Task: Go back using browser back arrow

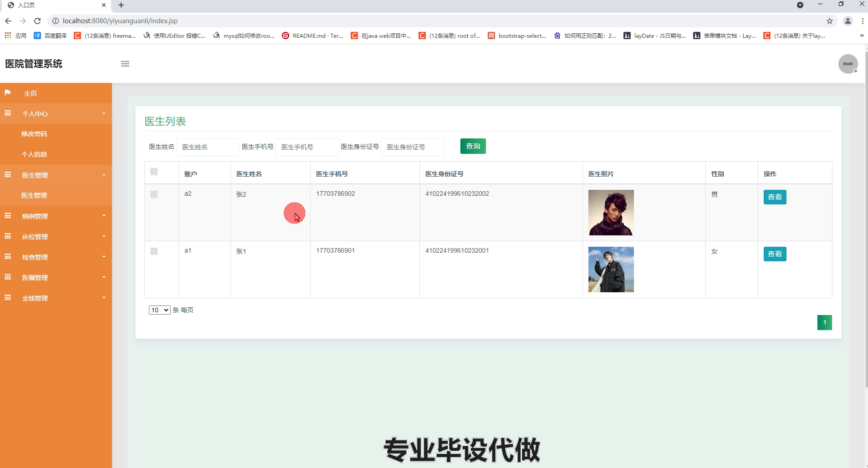Action: [8, 21]
